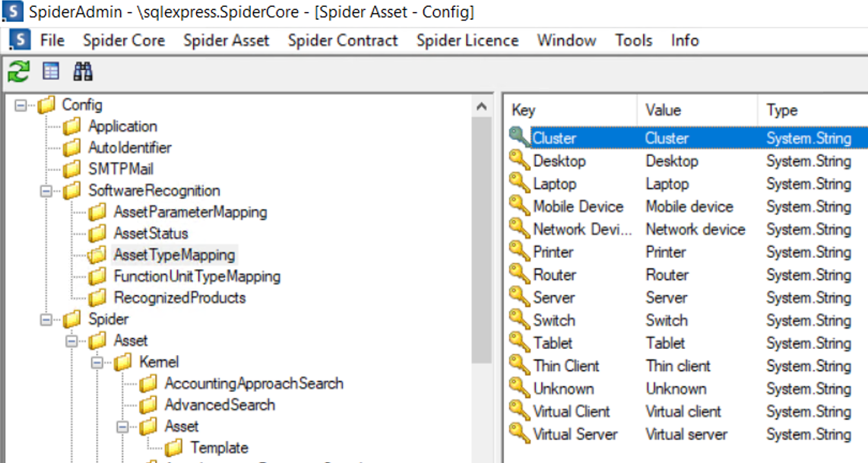Select the SoftwareRecognition folder label
This screenshot has width=868, height=463.
(154, 191)
